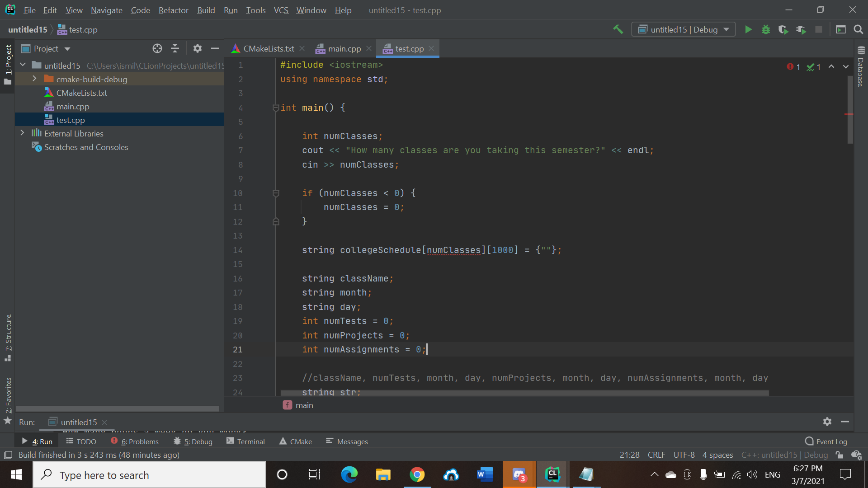This screenshot has width=868, height=488.
Task: Switch to the main.cpp tab
Action: 344,48
